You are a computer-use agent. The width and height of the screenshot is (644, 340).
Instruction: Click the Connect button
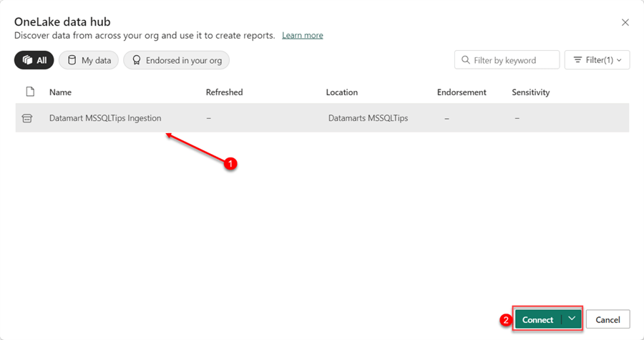coord(538,319)
